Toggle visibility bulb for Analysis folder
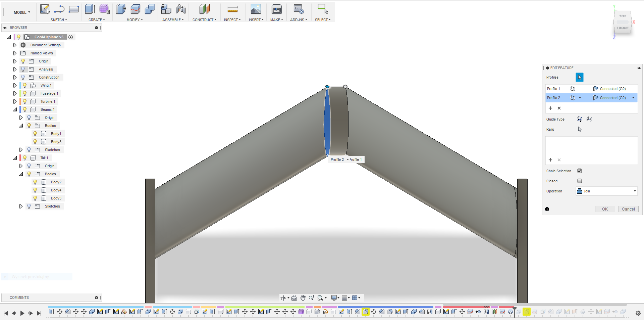The width and height of the screenshot is (644, 320). click(x=23, y=69)
